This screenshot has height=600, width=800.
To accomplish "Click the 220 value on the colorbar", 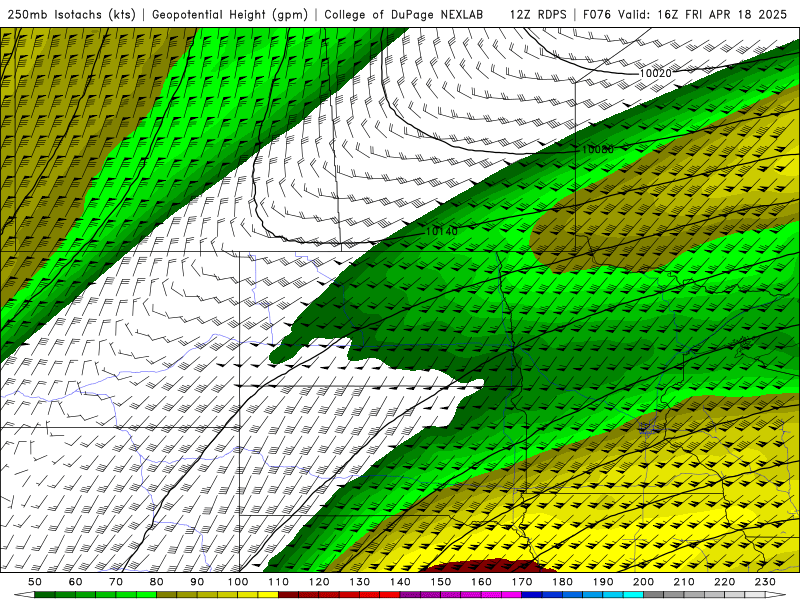I will (x=725, y=582).
